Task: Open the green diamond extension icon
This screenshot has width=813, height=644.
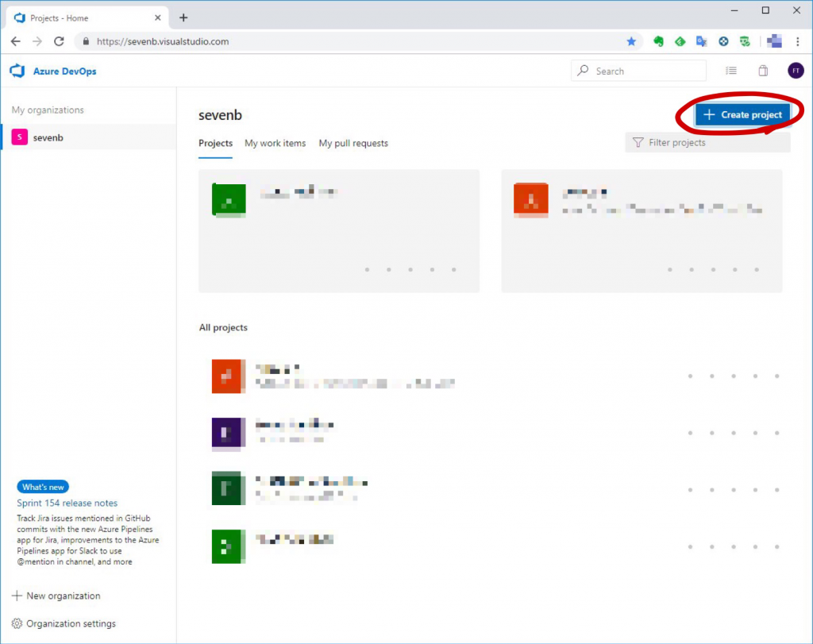Action: click(680, 41)
